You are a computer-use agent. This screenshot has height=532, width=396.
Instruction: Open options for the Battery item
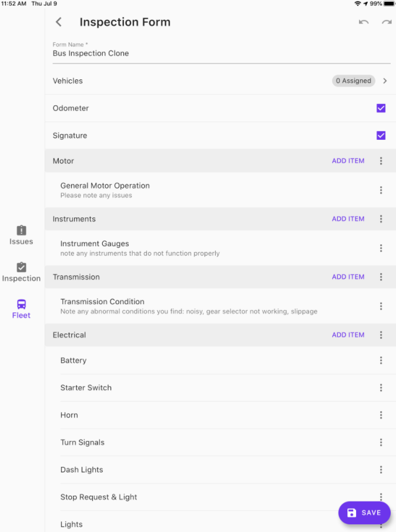click(x=381, y=361)
